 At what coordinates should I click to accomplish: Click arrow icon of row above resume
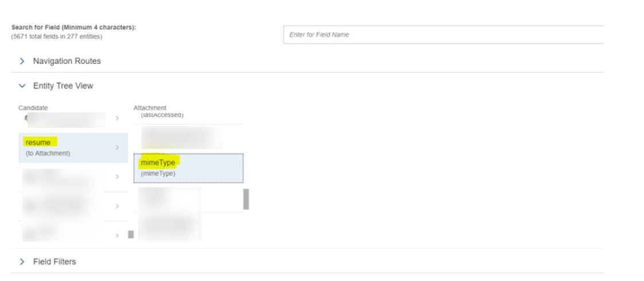point(117,118)
